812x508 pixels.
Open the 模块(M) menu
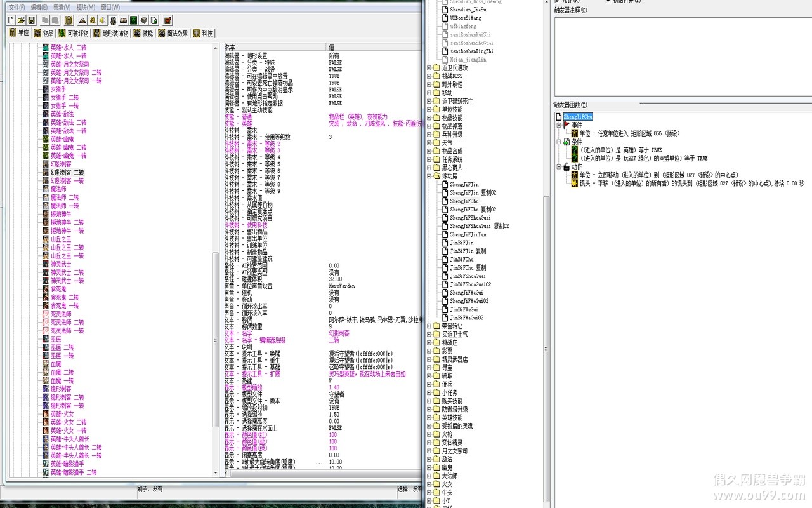click(86, 7)
